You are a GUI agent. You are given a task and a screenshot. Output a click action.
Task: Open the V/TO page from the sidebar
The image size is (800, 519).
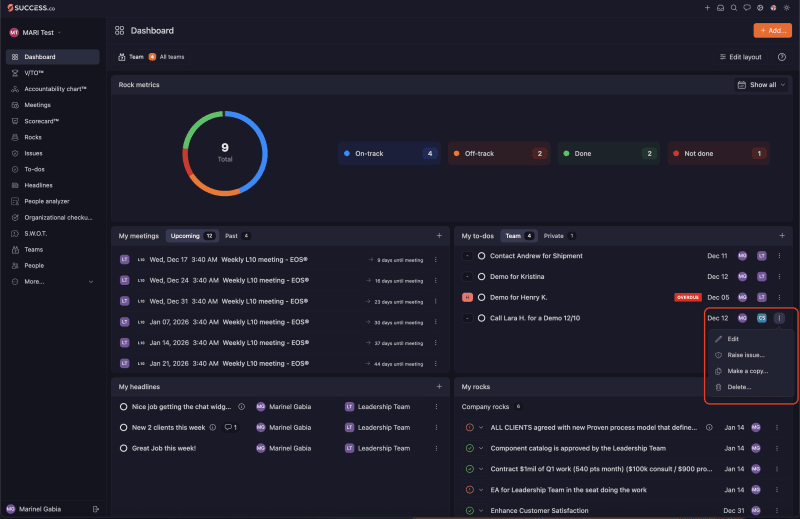pos(34,73)
